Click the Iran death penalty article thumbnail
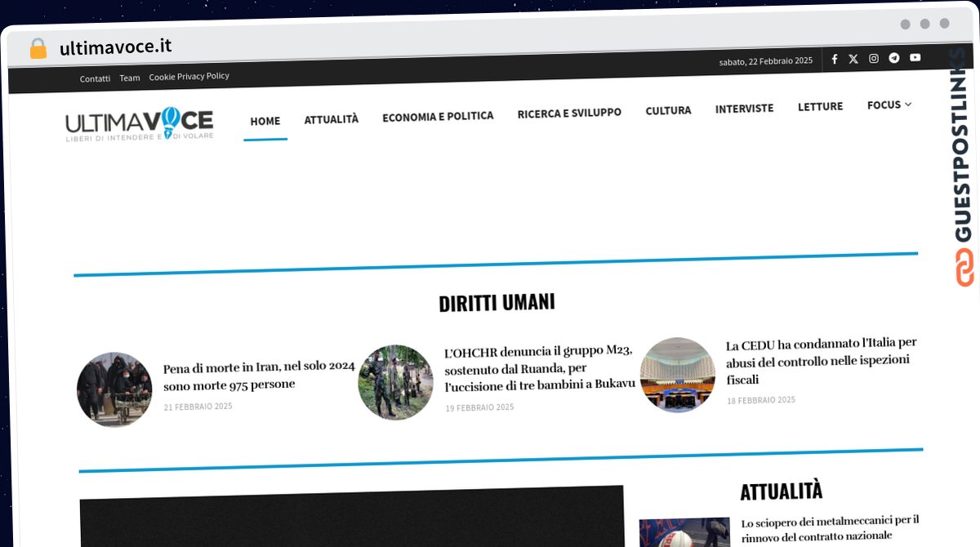The width and height of the screenshot is (980, 547). (114, 389)
